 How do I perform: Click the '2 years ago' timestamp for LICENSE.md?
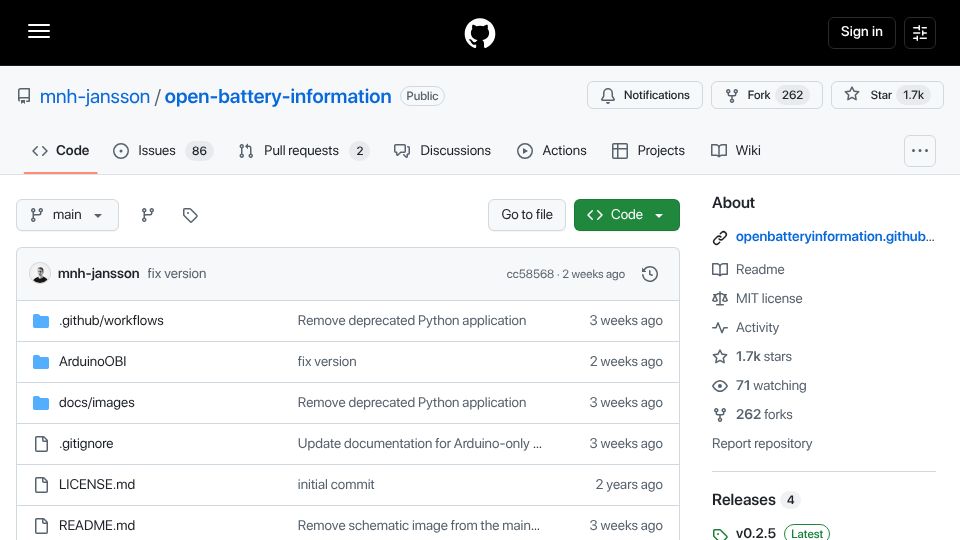tap(629, 484)
